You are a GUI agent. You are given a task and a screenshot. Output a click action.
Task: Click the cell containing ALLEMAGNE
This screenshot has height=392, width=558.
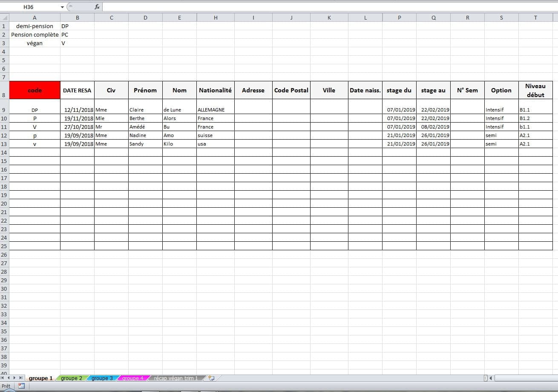tap(215, 110)
